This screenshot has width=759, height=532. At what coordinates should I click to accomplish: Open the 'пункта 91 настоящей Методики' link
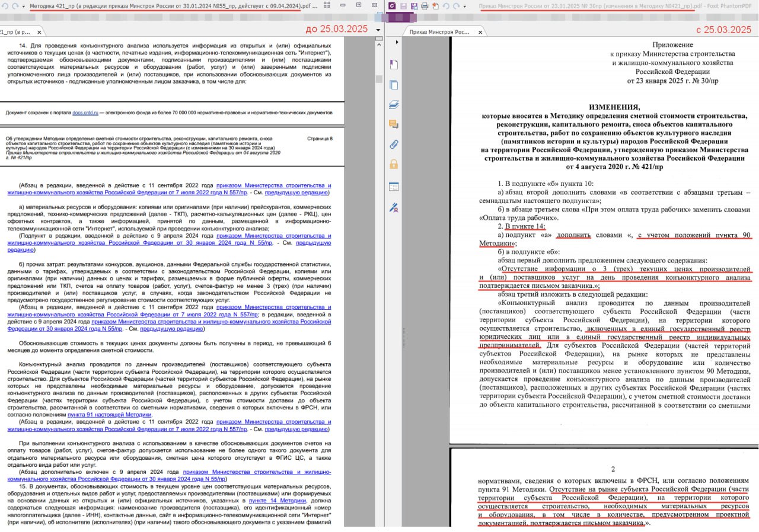point(109,414)
